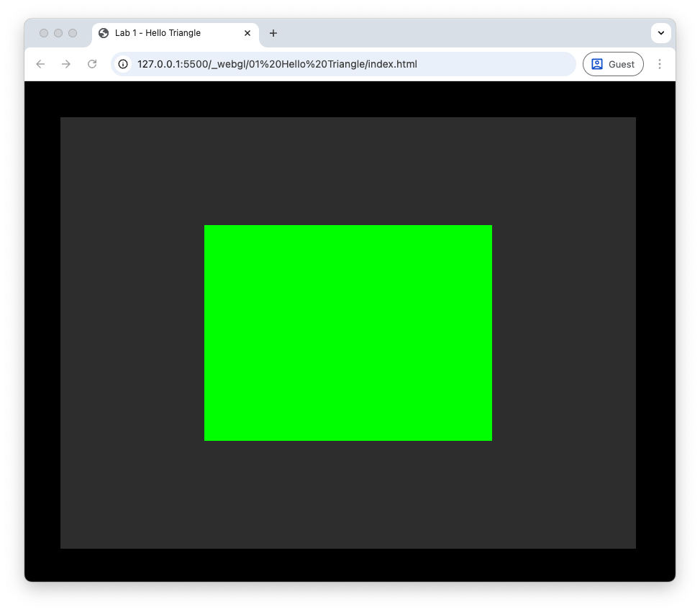
Task: Maximize the window with third window button
Action: [73, 33]
